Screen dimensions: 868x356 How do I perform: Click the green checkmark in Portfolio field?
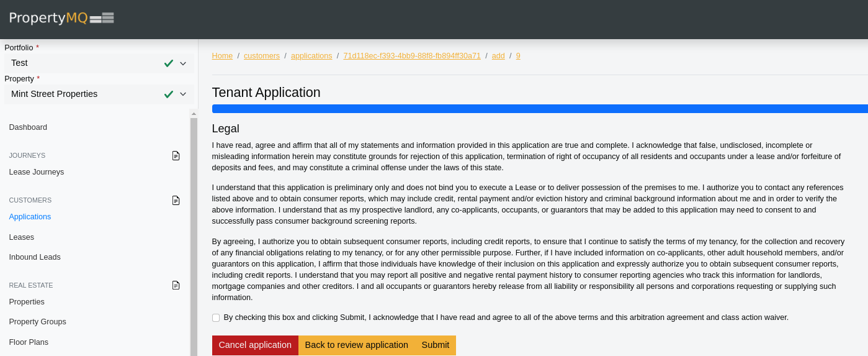coord(168,63)
